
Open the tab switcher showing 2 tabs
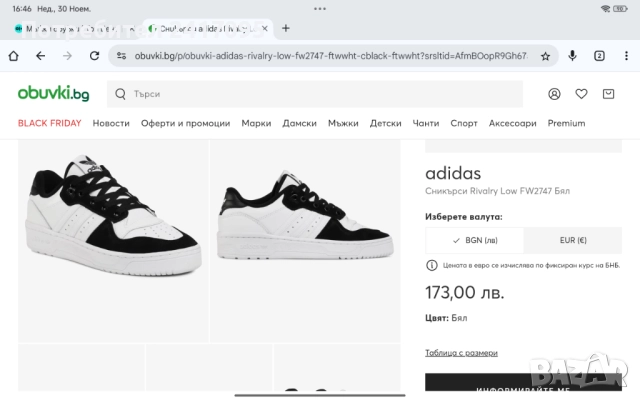(599, 56)
